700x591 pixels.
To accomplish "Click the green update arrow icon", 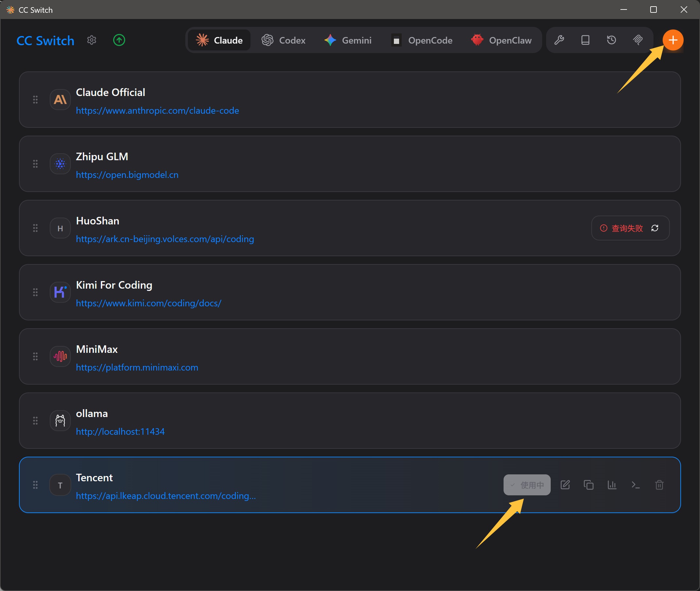I will pos(119,40).
